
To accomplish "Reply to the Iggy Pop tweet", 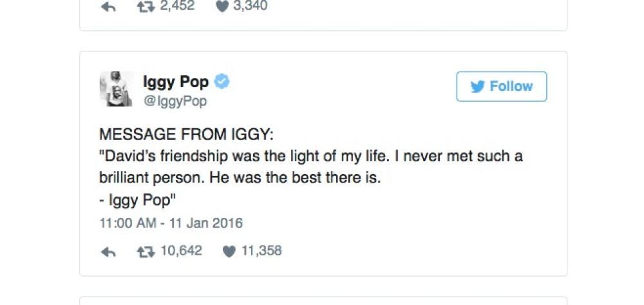I will point(109,252).
